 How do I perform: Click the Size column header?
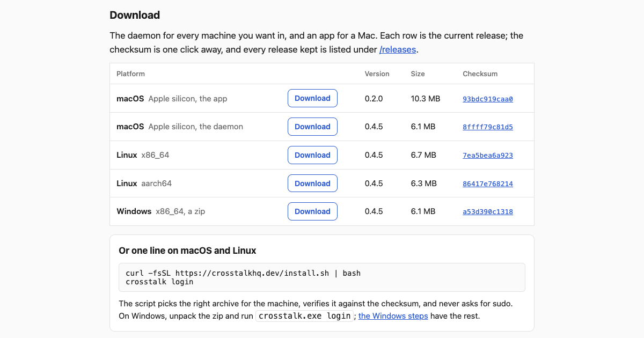(418, 74)
